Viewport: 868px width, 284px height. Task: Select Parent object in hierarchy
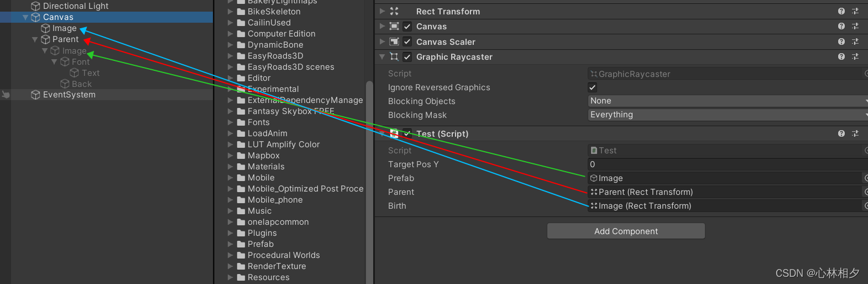tap(65, 39)
